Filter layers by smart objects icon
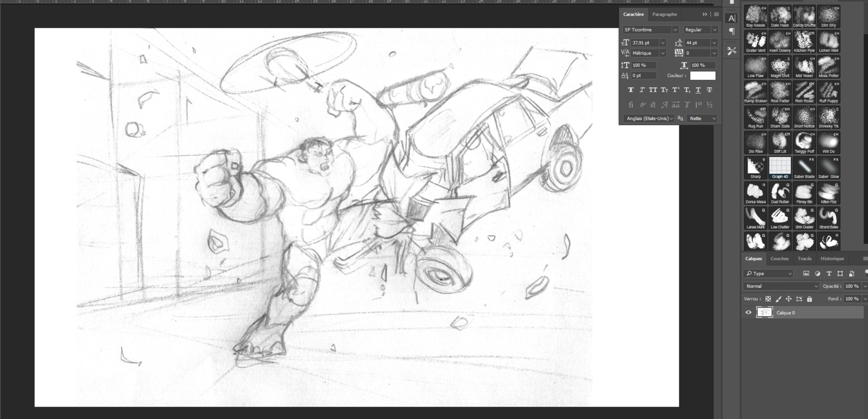 852,273
